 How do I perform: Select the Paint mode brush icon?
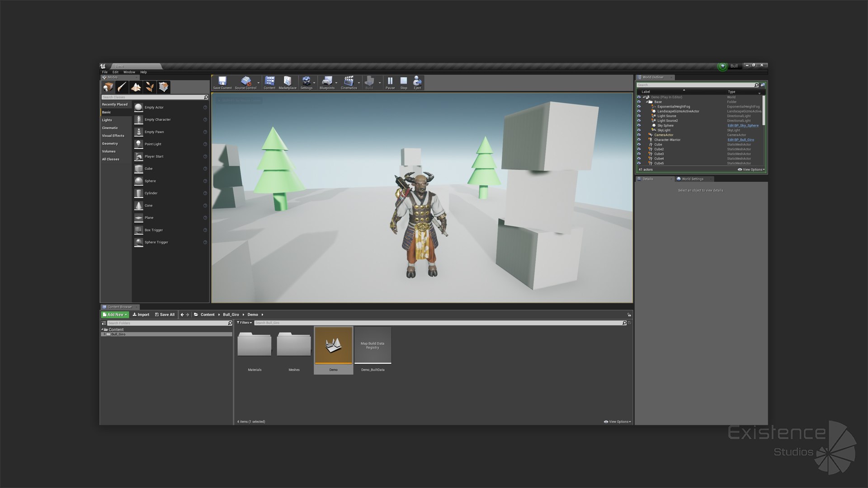[122, 87]
